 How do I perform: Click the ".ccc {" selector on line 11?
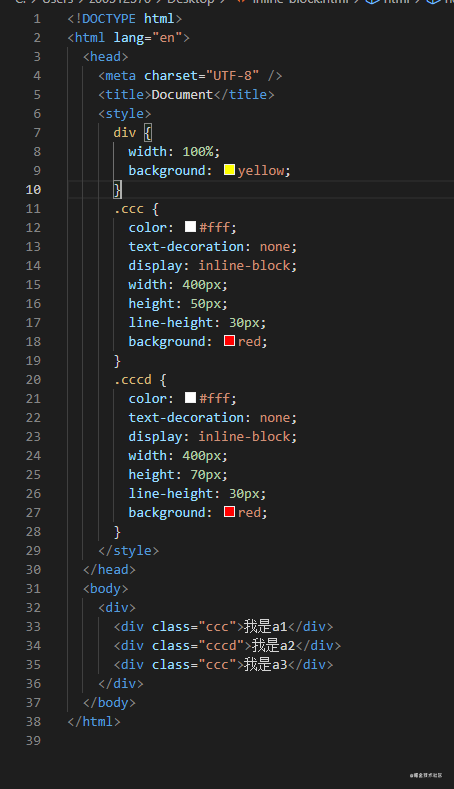click(136, 209)
